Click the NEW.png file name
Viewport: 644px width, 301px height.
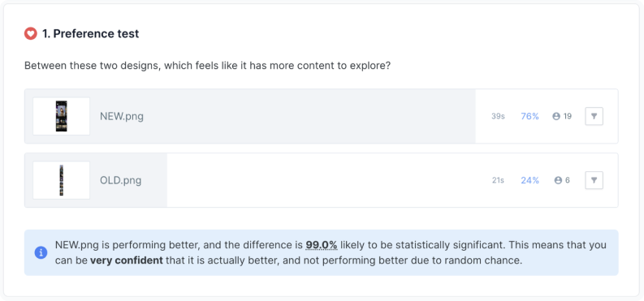coord(122,117)
